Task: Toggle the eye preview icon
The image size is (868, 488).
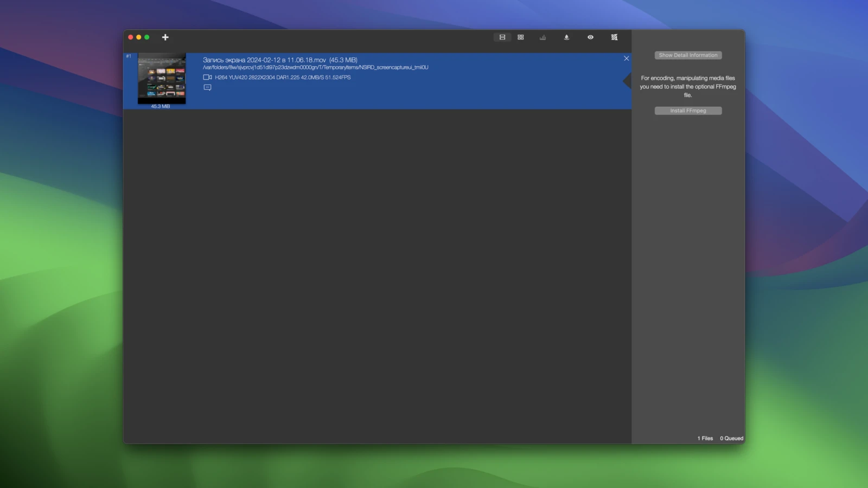Action: click(x=590, y=37)
